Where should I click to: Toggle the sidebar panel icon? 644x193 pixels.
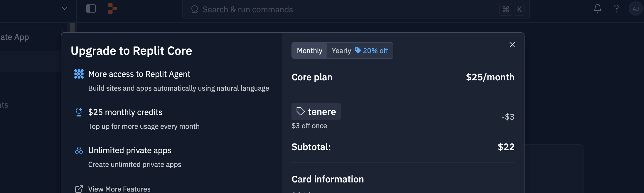(x=91, y=9)
